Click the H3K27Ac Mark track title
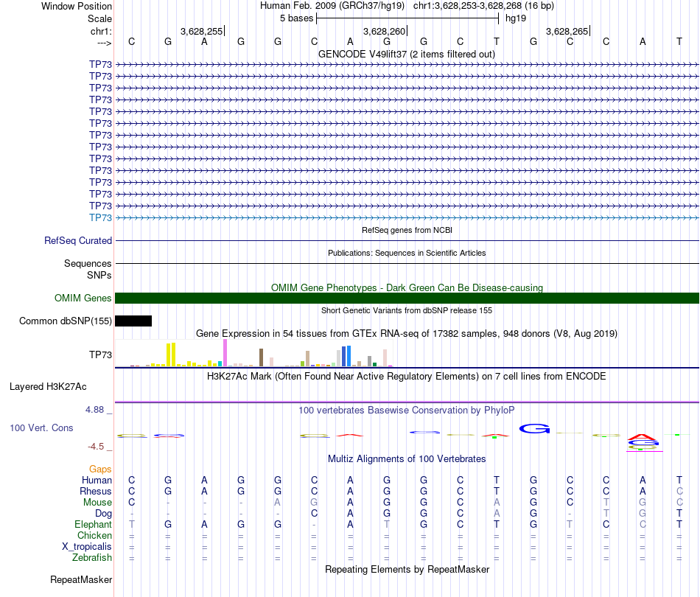The image size is (700, 597). pyautogui.click(x=406, y=377)
